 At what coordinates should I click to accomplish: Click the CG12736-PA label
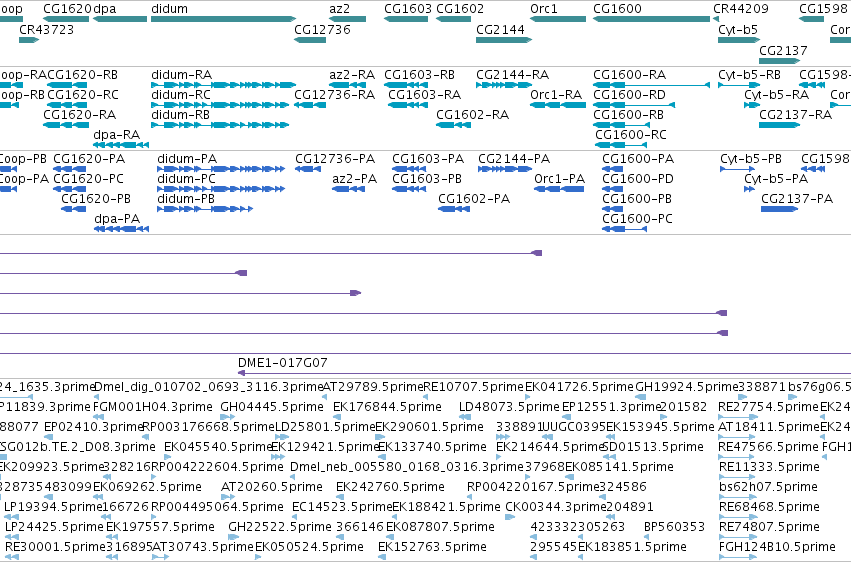click(x=335, y=158)
